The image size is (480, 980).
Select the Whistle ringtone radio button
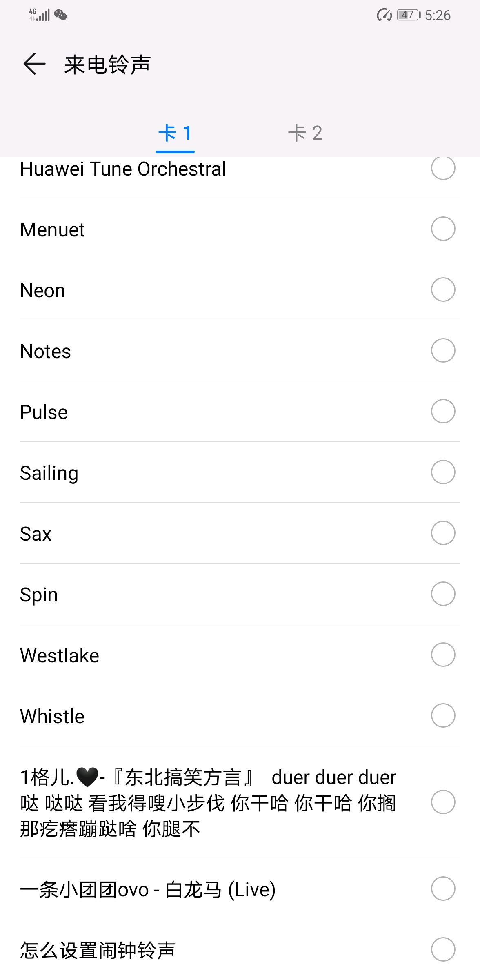(443, 715)
